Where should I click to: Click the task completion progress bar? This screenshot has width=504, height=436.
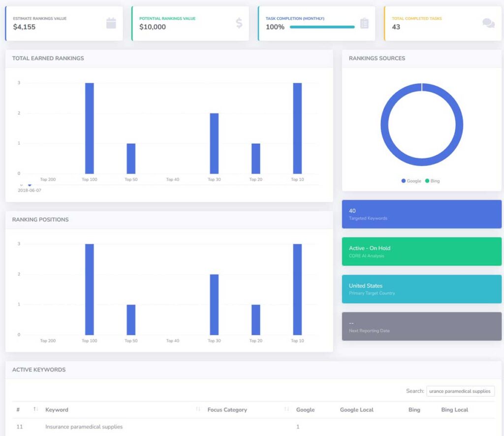(x=322, y=27)
